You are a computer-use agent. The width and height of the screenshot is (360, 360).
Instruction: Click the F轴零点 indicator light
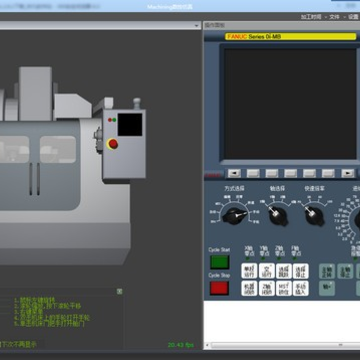coord(295,258)
